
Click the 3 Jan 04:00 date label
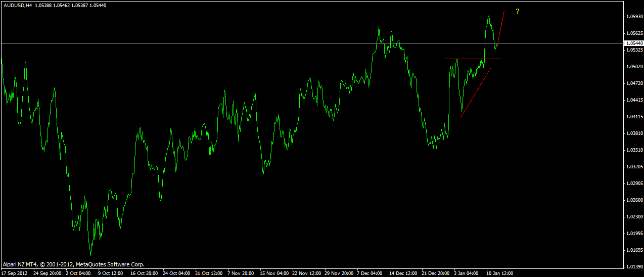tap(467, 273)
